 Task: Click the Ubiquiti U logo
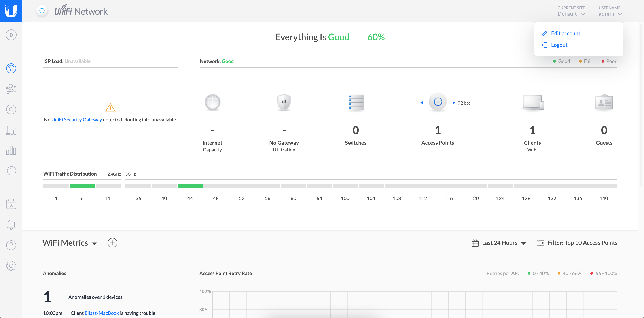click(x=11, y=11)
